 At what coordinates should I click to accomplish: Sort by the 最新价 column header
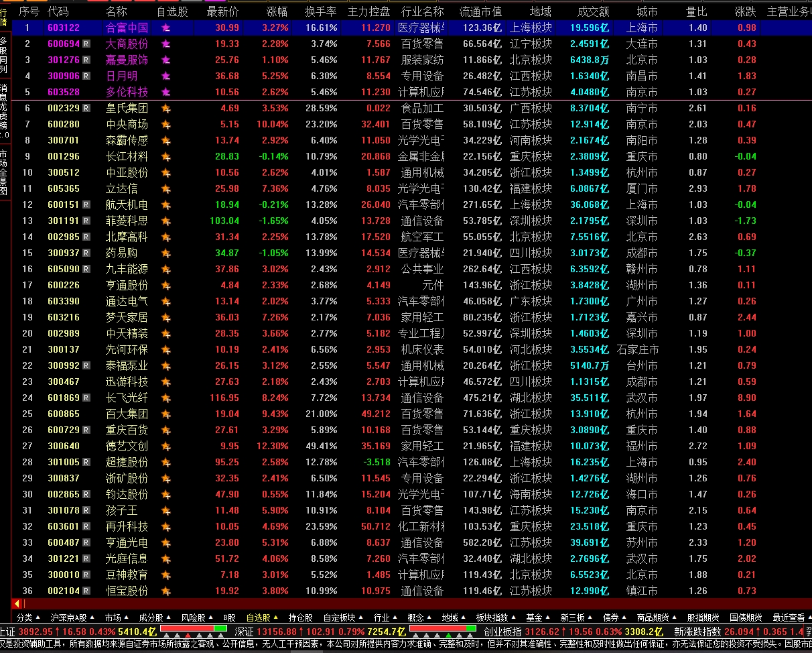coord(222,11)
